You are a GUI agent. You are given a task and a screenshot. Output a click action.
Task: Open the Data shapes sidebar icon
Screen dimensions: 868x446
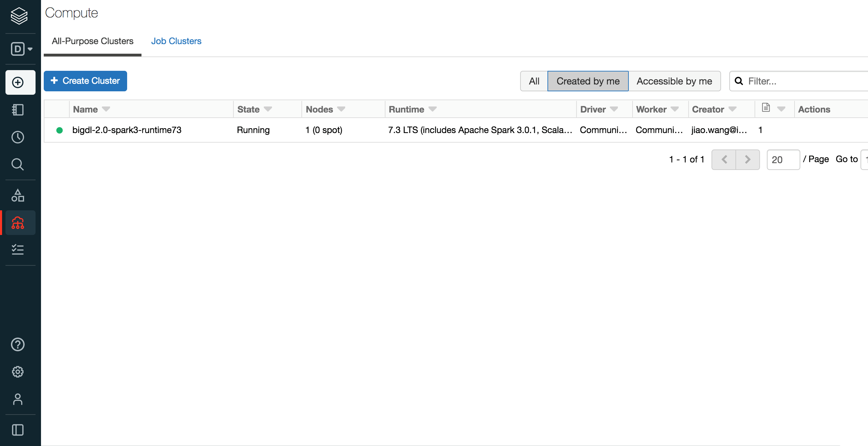18,195
